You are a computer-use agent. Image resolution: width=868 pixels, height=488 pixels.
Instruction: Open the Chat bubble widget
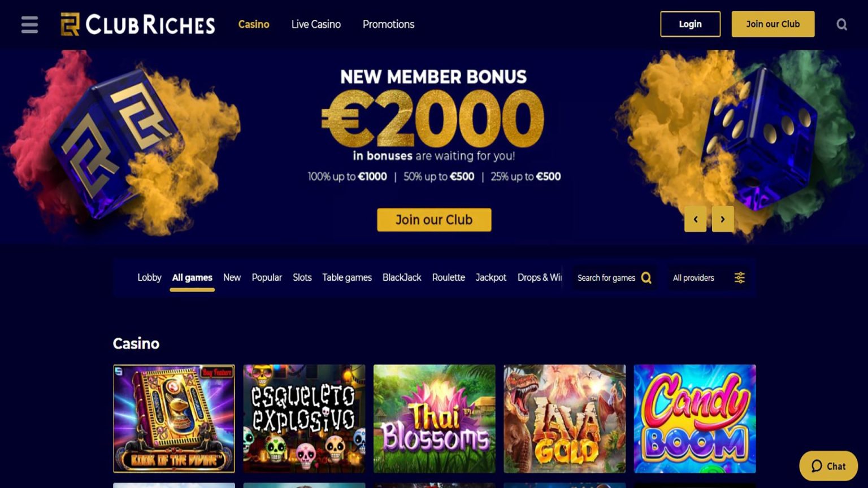click(828, 466)
